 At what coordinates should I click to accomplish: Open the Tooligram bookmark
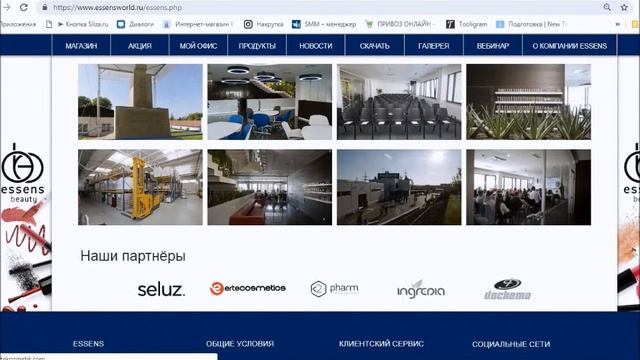coord(467,24)
